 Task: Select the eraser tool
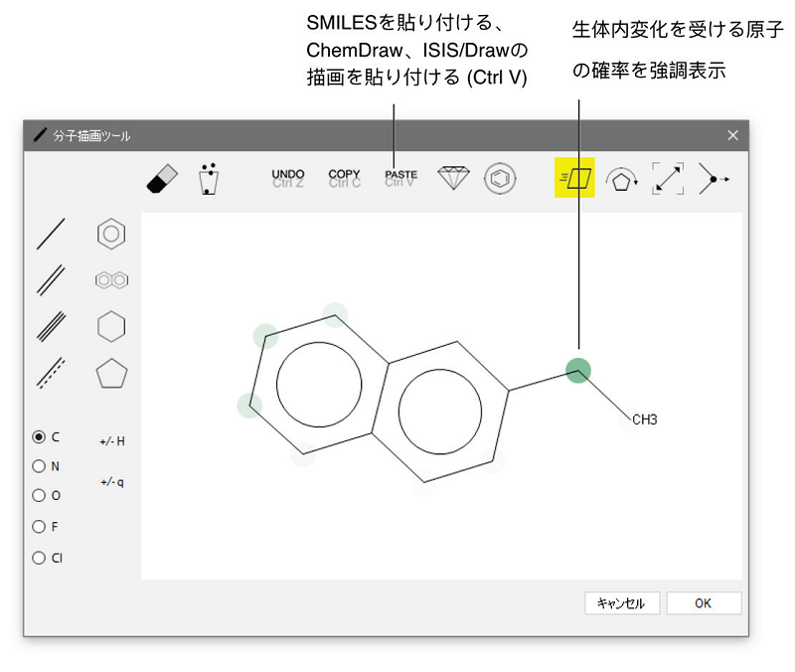click(162, 179)
